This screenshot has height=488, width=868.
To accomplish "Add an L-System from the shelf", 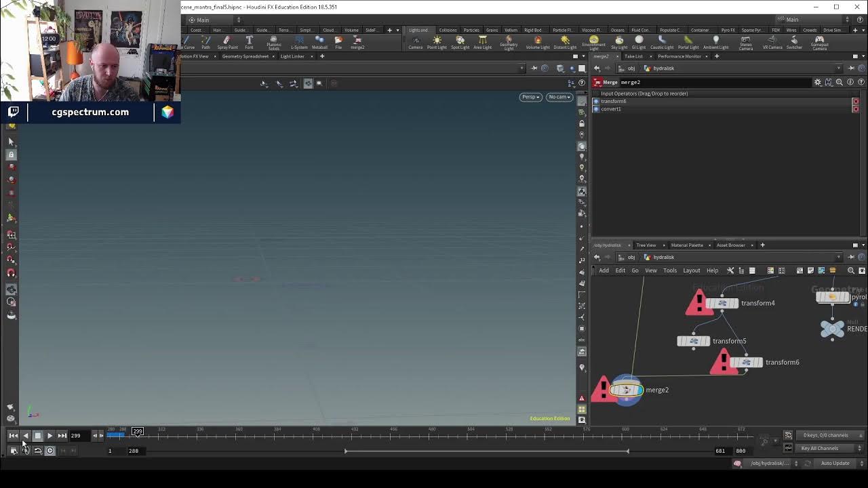I will [x=299, y=42].
